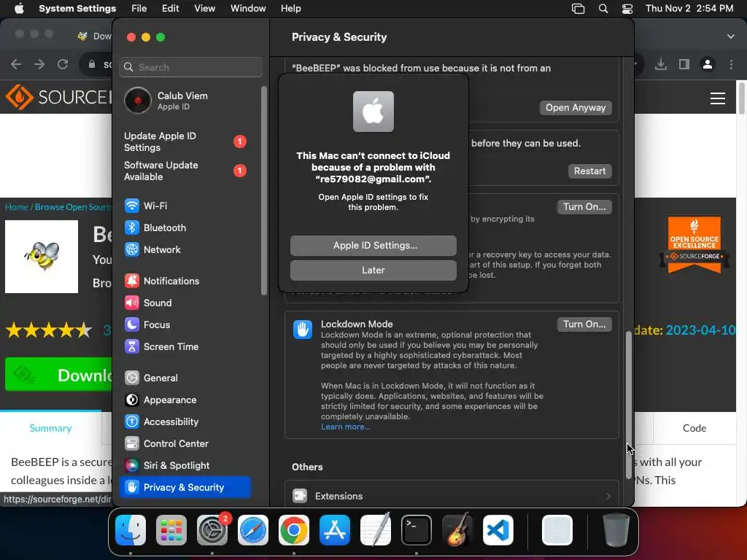This screenshot has height=560, width=747.
Task: Reload the Chrome page
Action: click(63, 64)
